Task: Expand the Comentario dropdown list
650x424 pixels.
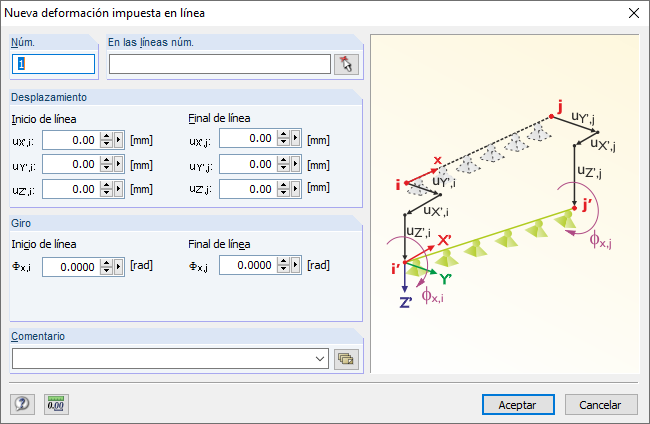Action: point(320,358)
